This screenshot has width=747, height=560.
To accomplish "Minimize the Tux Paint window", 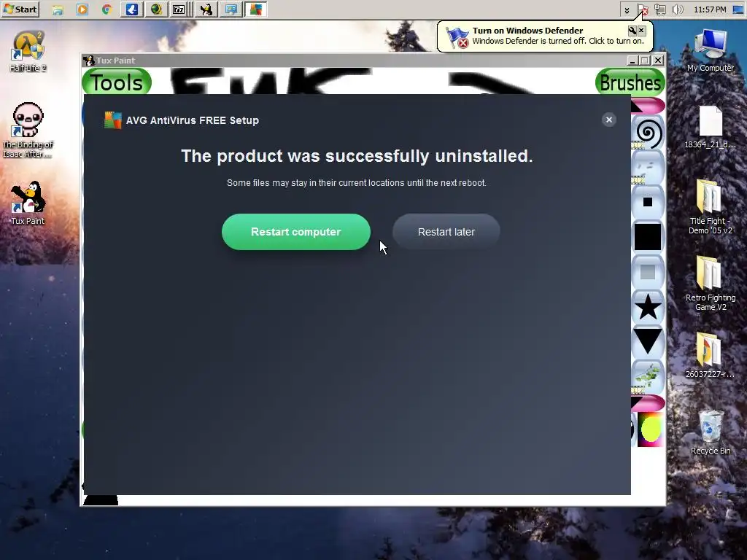I will [x=632, y=61].
